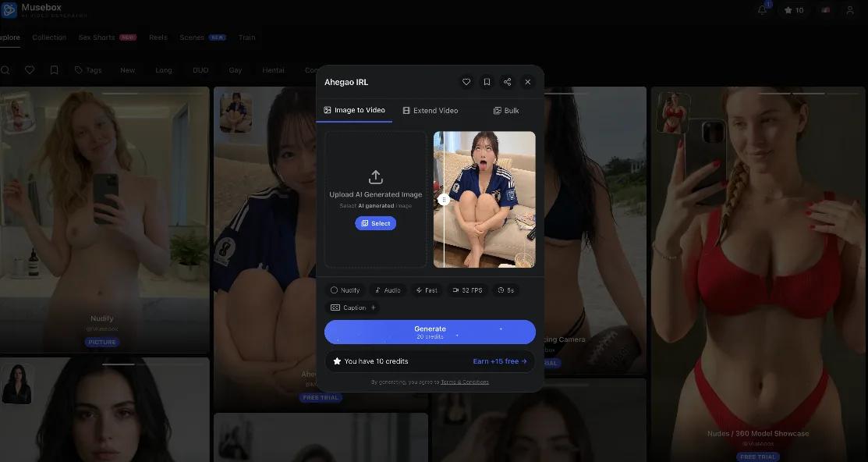
Task: Click the search magnifier icon
Action: tap(5, 69)
